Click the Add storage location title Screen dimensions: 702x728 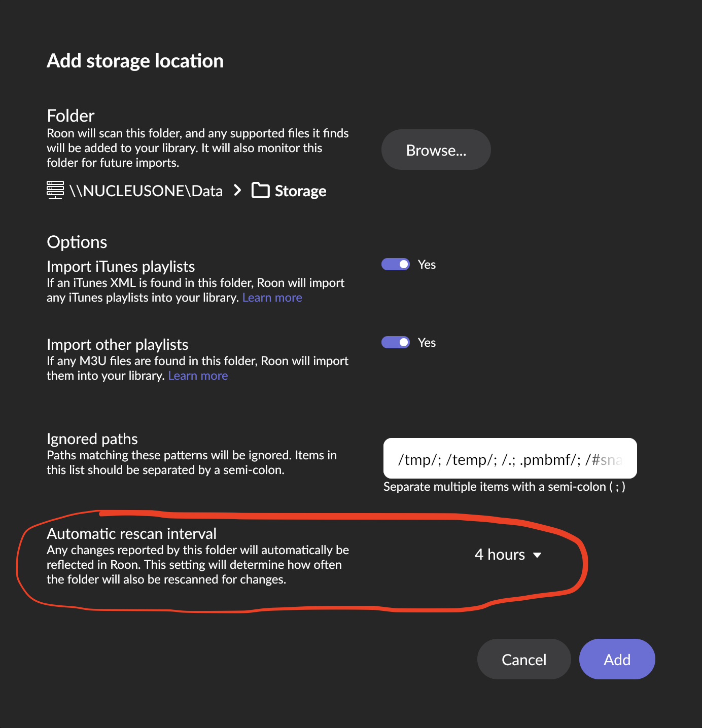point(135,61)
